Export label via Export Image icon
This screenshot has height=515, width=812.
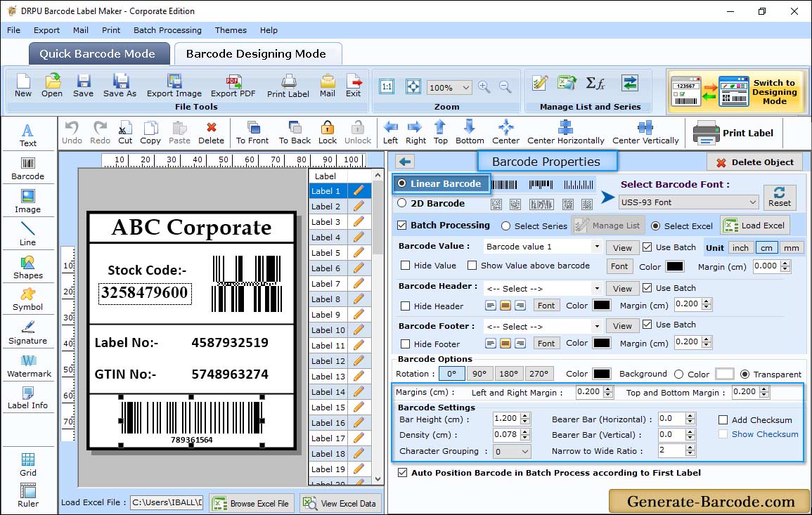(174, 82)
